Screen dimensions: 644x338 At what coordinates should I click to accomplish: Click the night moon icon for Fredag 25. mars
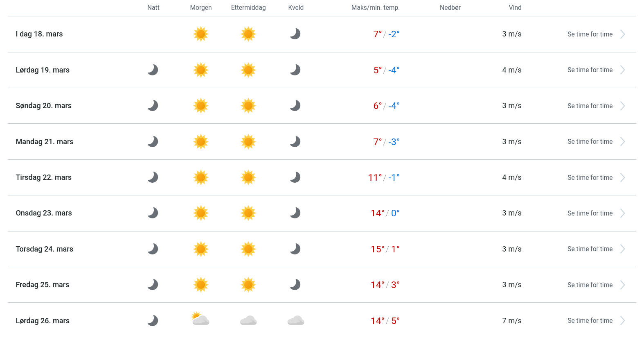coord(153,285)
